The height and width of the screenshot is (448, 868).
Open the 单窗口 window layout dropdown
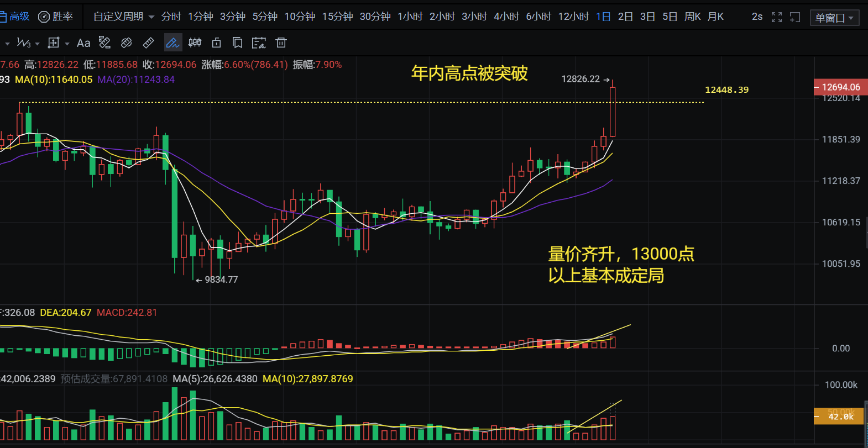834,18
